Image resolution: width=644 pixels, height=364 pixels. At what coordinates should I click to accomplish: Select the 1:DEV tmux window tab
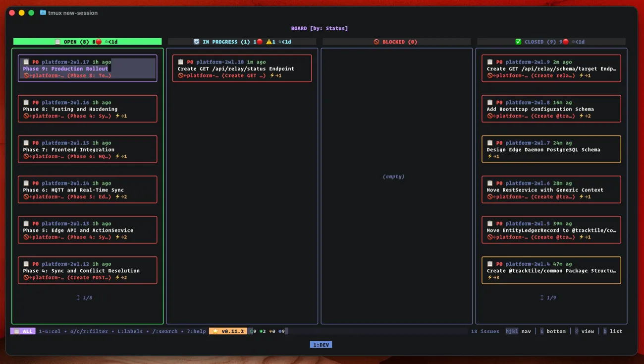322,344
